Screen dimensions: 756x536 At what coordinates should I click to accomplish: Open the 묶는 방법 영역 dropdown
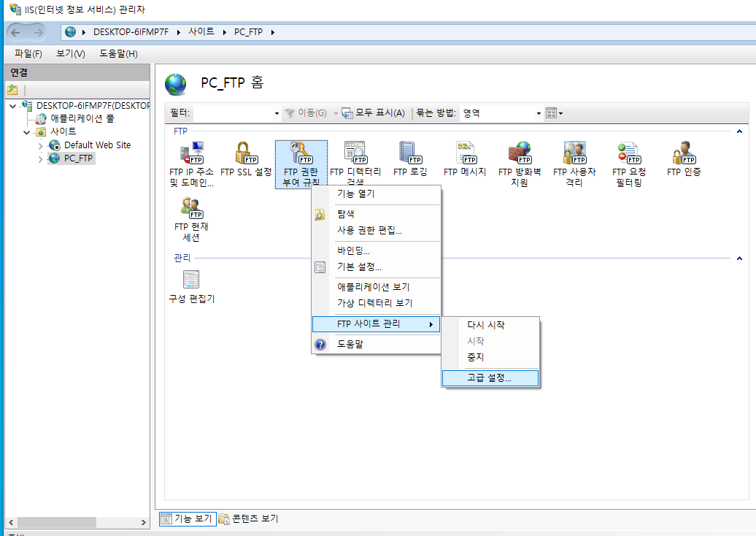point(539,113)
